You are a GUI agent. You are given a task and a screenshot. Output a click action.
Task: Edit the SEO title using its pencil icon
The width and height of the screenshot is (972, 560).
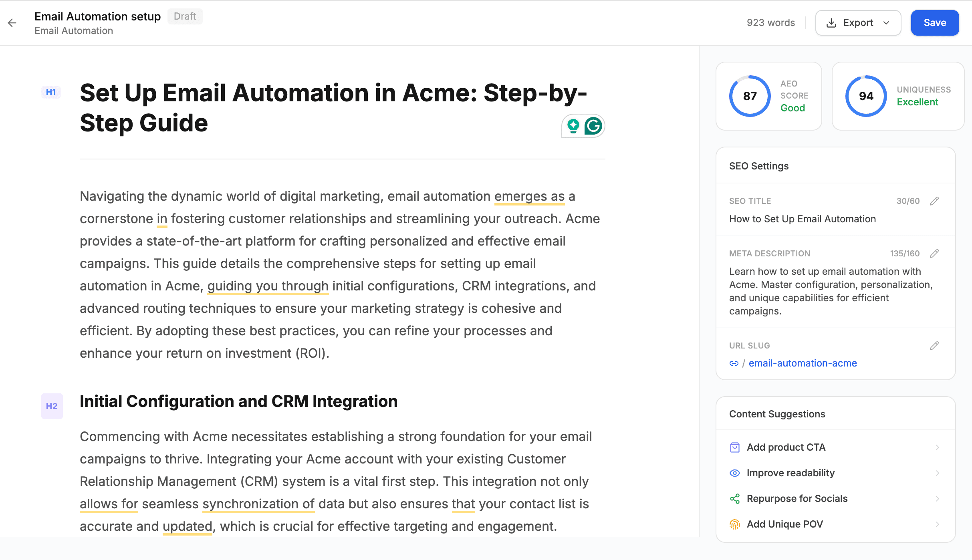coord(935,201)
